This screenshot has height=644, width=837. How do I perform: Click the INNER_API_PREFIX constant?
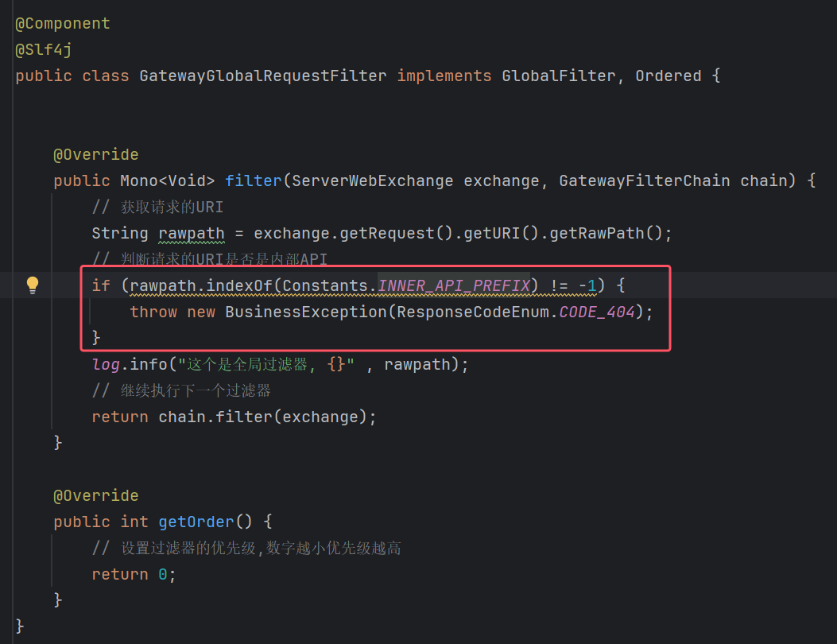(x=454, y=285)
